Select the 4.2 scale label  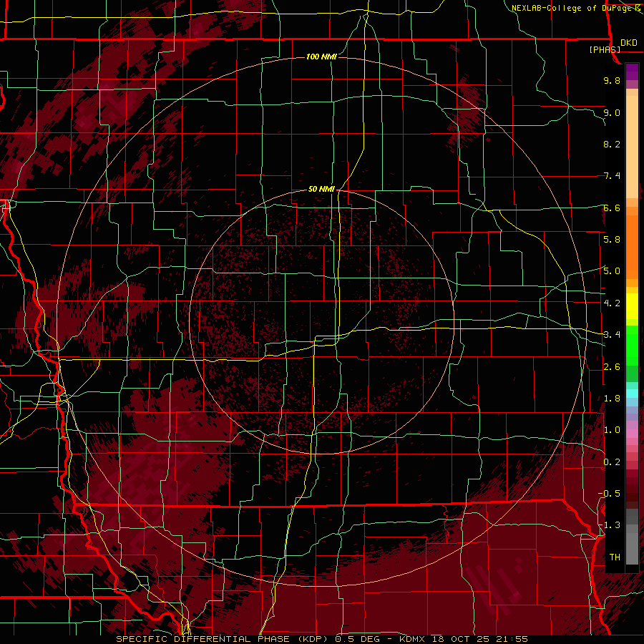(x=612, y=303)
